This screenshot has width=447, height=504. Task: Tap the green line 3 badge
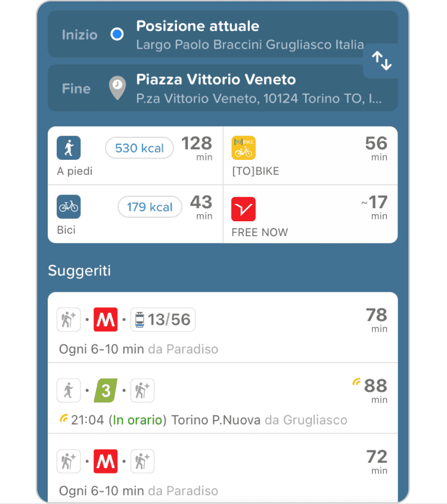tap(105, 391)
